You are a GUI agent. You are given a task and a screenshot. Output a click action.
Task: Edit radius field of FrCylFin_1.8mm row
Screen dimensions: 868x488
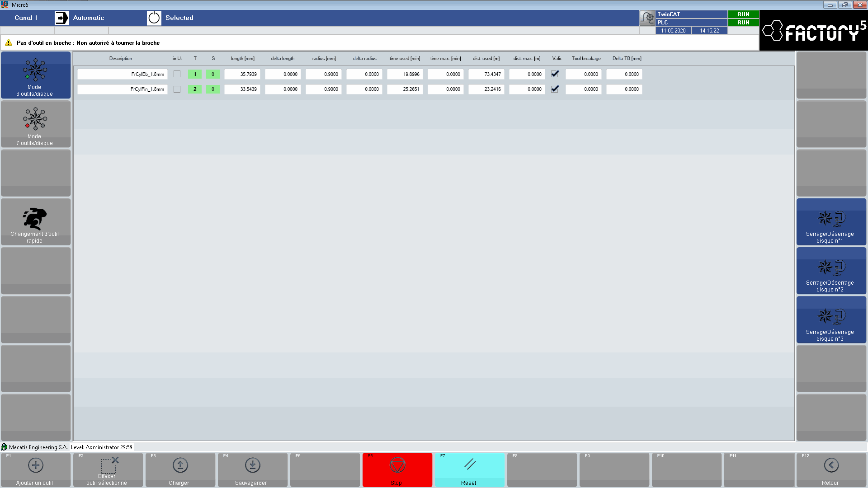[324, 89]
